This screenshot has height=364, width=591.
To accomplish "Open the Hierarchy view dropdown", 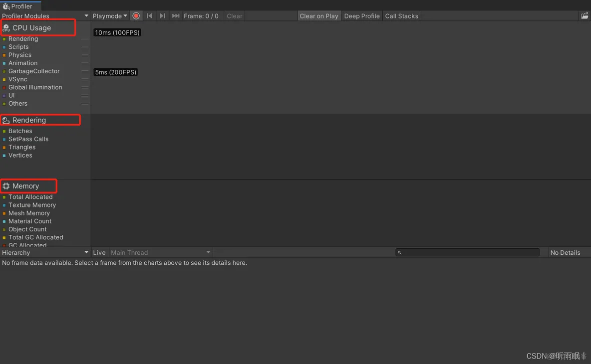I will tap(45, 253).
